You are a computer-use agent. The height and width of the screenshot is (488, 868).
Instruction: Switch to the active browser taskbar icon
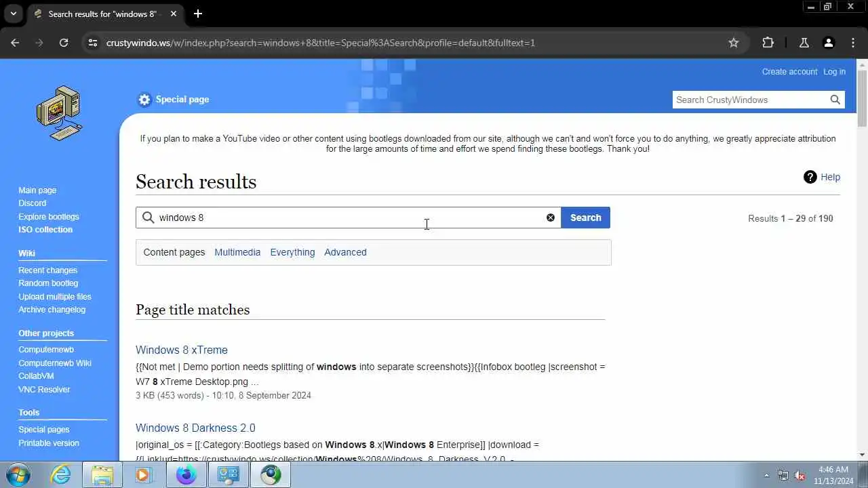click(x=271, y=475)
